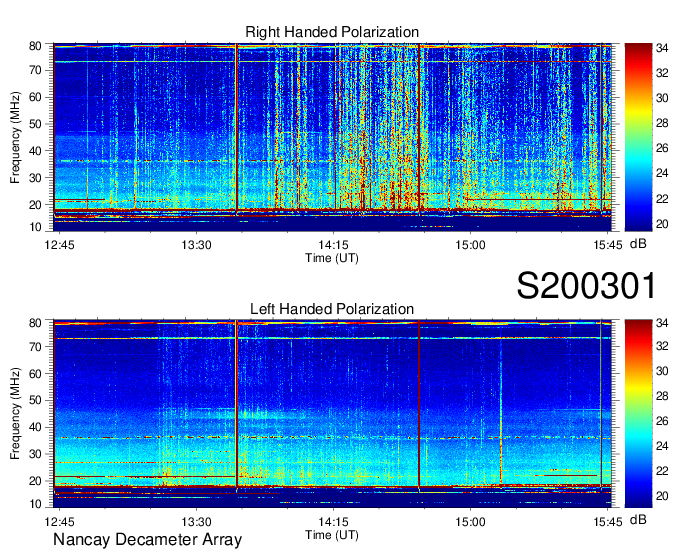The height and width of the screenshot is (552, 680).
Task: Click the 22 value on upper color bar
Action: 662,199
